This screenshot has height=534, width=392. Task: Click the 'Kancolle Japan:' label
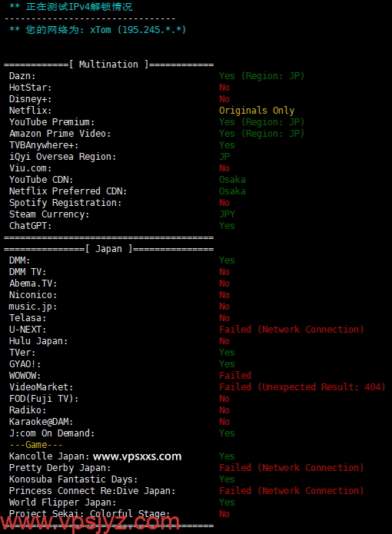[49, 456]
